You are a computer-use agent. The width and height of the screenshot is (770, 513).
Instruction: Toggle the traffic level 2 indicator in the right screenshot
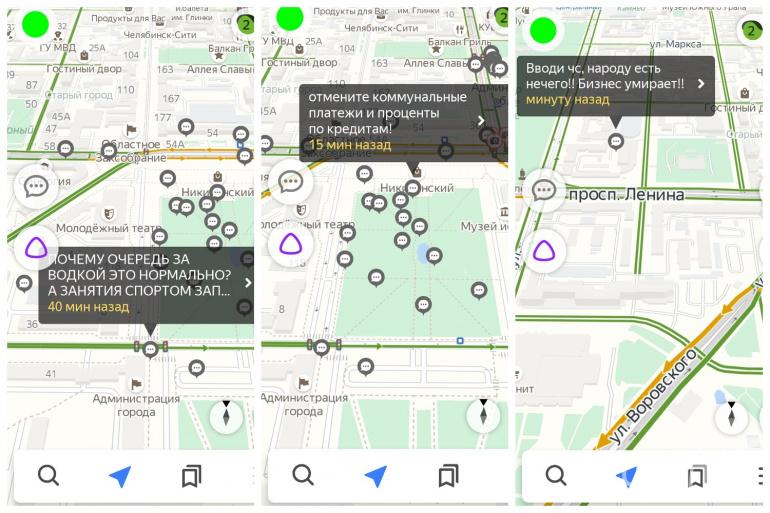(x=750, y=30)
